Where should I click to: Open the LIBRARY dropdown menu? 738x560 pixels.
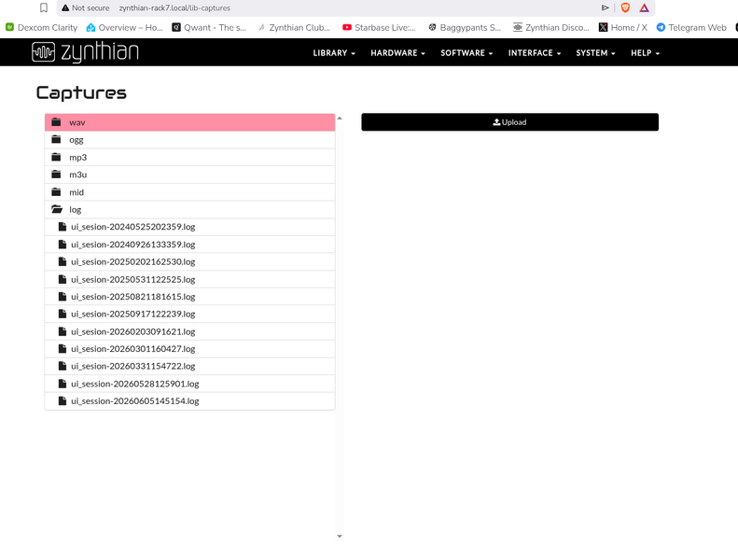click(x=334, y=53)
